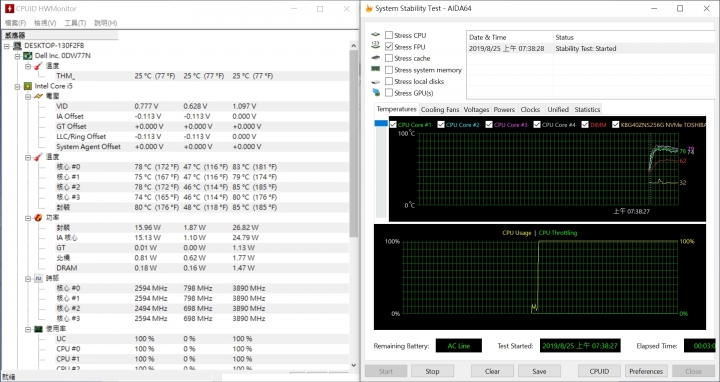Toggle the CPU Core #2 graph checkbox

441,124
